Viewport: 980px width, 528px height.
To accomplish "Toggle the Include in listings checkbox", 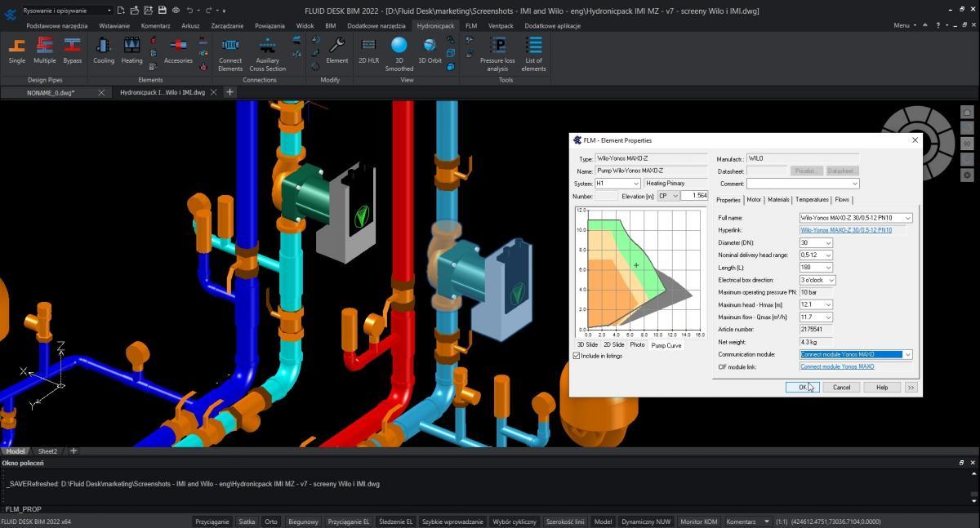I will tap(577, 356).
